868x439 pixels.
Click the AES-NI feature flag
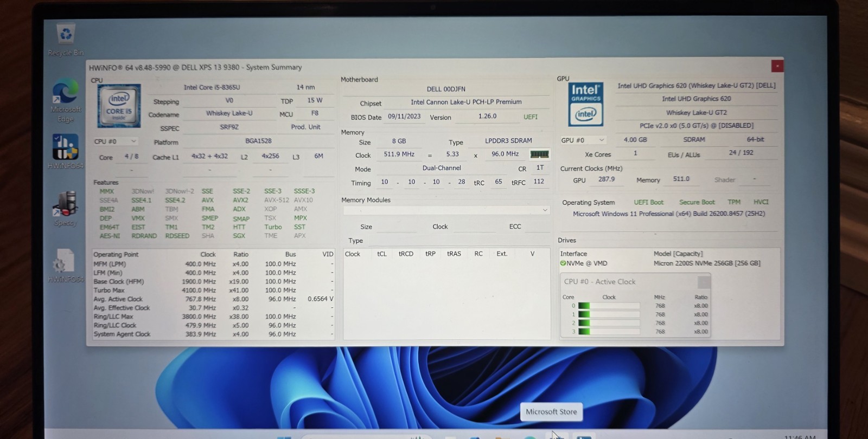coord(109,236)
